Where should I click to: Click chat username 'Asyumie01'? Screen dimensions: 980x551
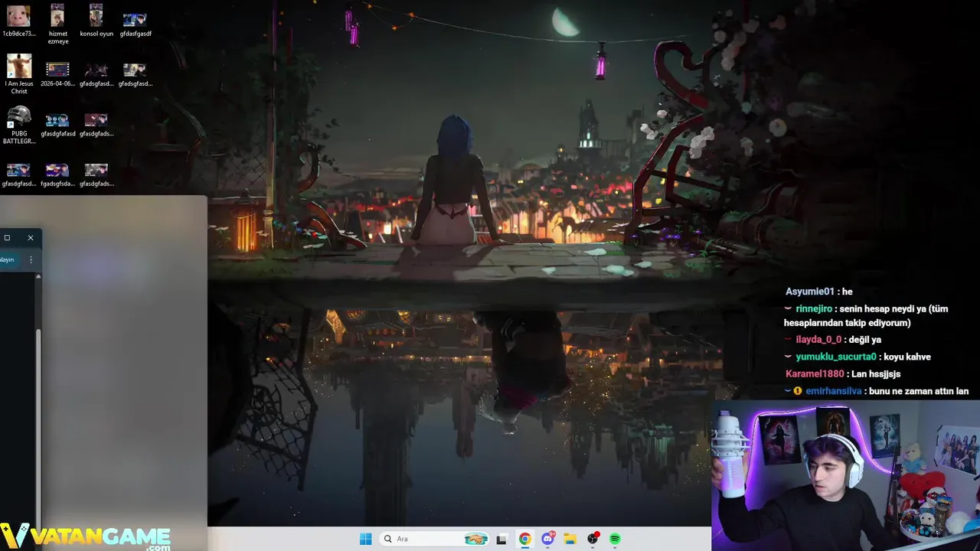tap(809, 292)
